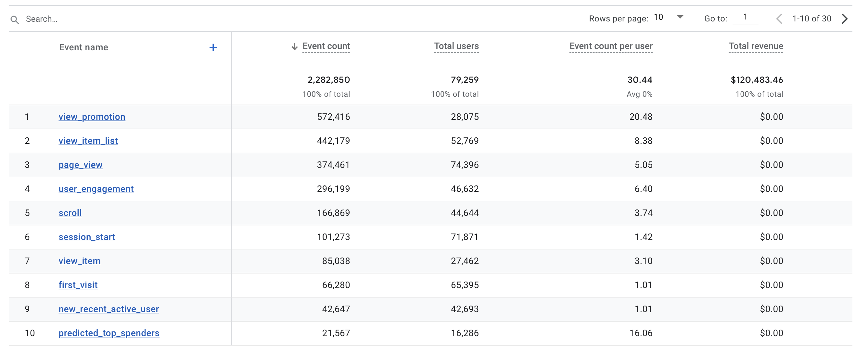Sort by Total users column

coord(456,46)
